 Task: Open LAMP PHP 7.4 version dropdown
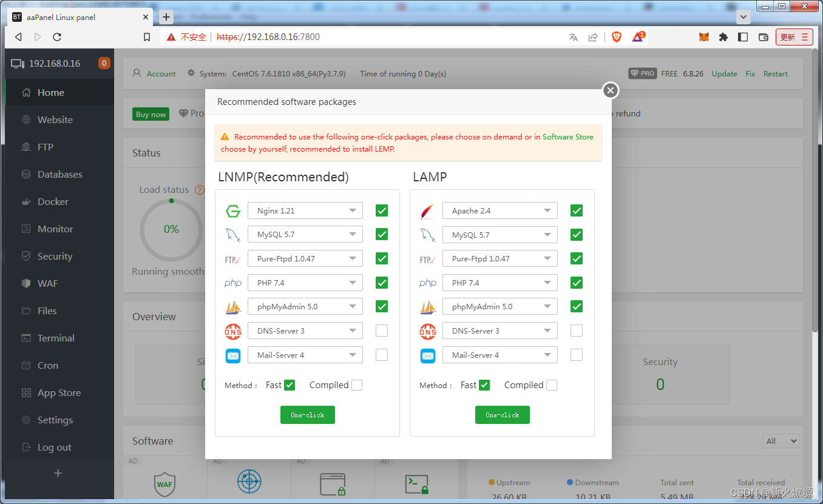[x=500, y=283]
